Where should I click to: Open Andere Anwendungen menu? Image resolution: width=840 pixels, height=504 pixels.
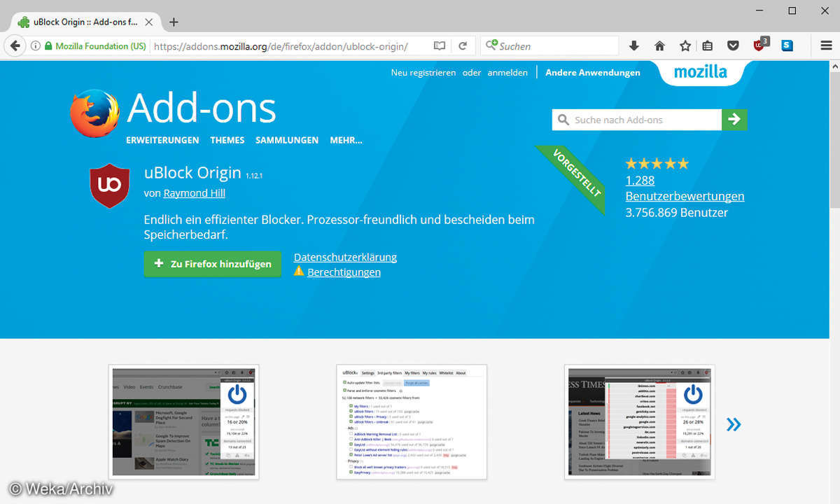[593, 72]
